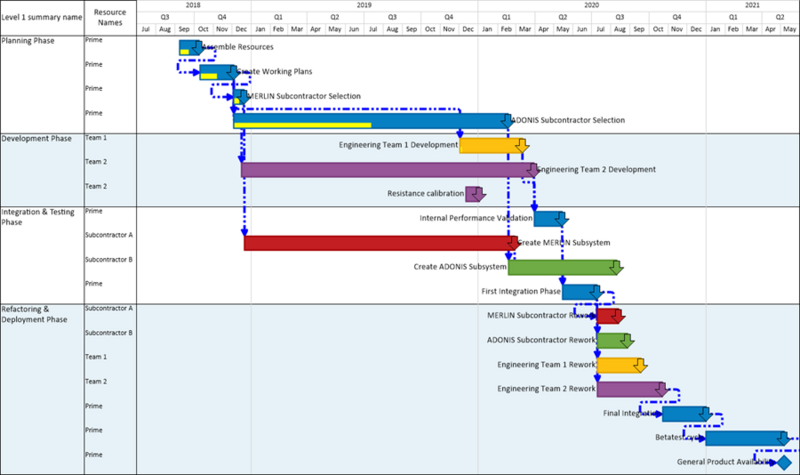Click the Team 1 resource in Development Phase
Image resolution: width=800 pixels, height=475 pixels.
pos(96,138)
